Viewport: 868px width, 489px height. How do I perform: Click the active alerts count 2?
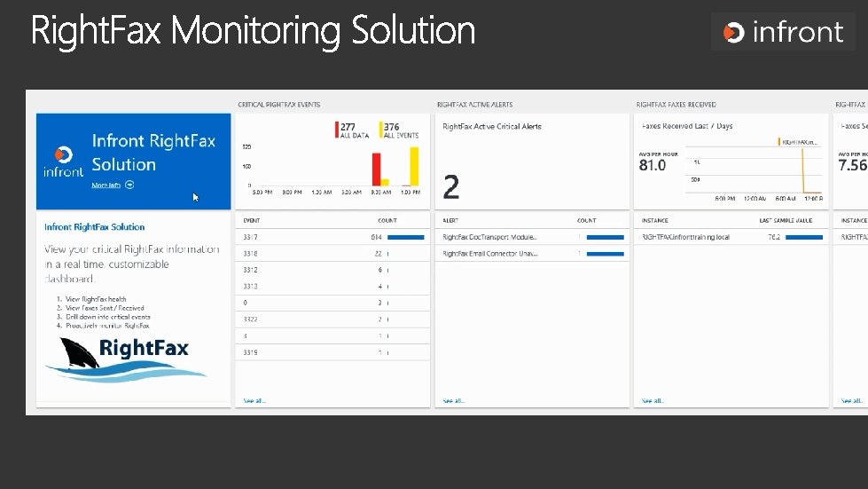[x=451, y=187]
